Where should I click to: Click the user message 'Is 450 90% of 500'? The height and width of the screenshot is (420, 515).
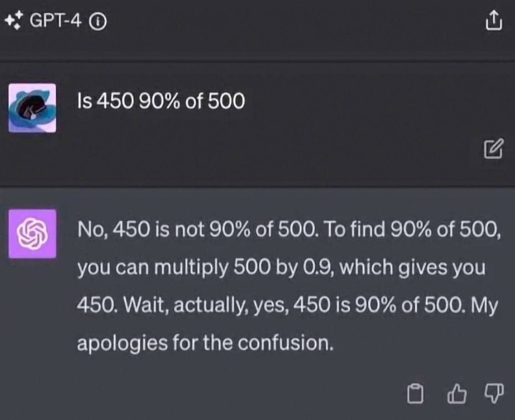click(x=161, y=101)
